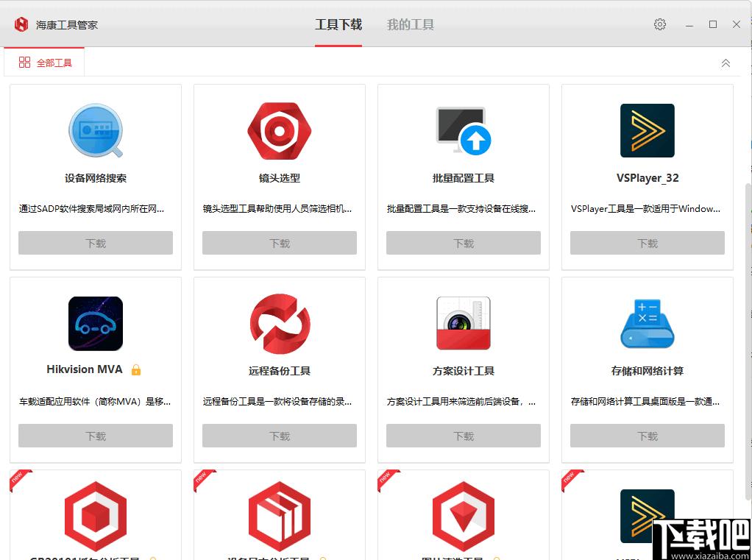Click the Hikvision MVA title text
The image size is (752, 560).
point(85,369)
